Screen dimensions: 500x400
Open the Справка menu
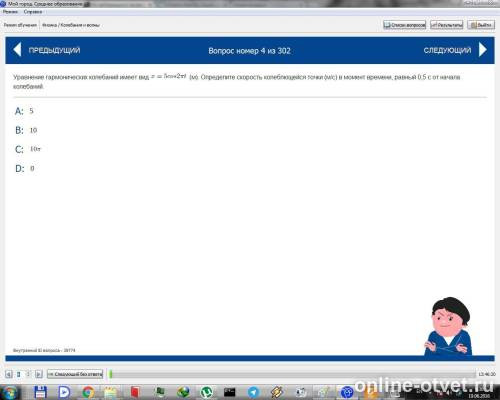[33, 12]
